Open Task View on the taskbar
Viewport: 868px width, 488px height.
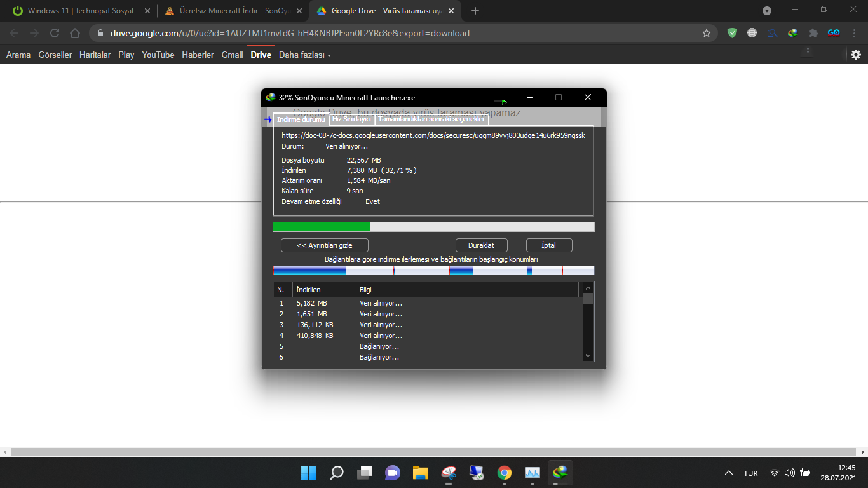[x=365, y=473]
